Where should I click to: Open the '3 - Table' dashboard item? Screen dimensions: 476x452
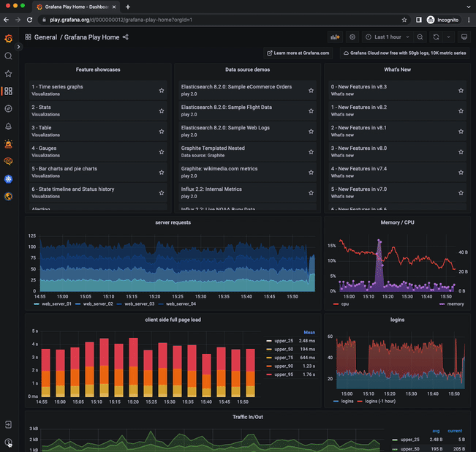pyautogui.click(x=99, y=131)
